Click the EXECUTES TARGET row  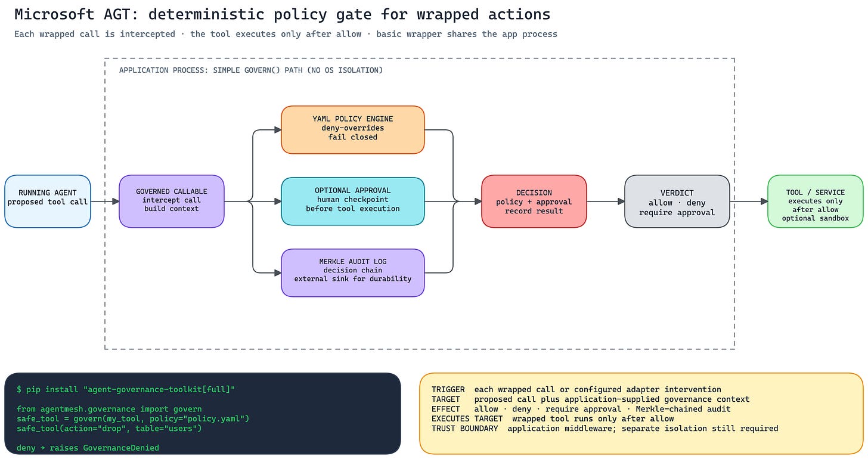pyautogui.click(x=553, y=418)
